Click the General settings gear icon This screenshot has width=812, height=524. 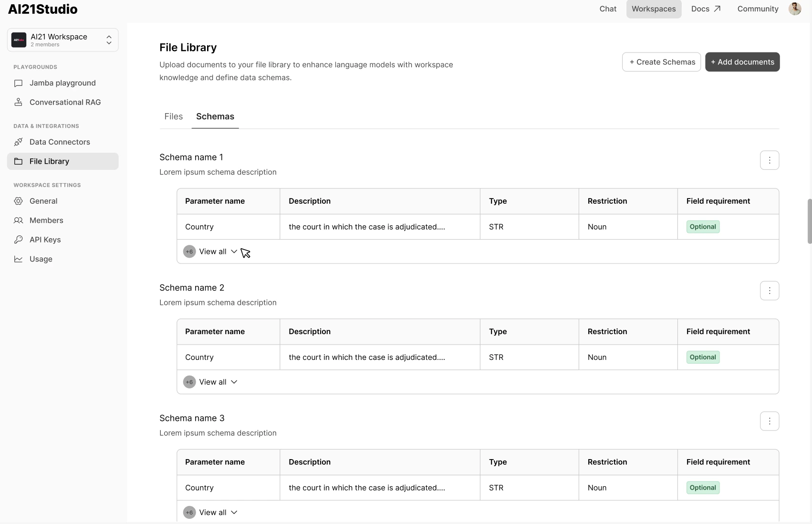[x=19, y=201]
